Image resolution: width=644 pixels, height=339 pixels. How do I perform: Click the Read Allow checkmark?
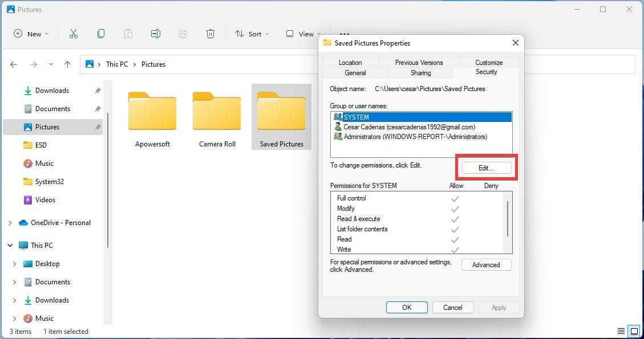(455, 240)
